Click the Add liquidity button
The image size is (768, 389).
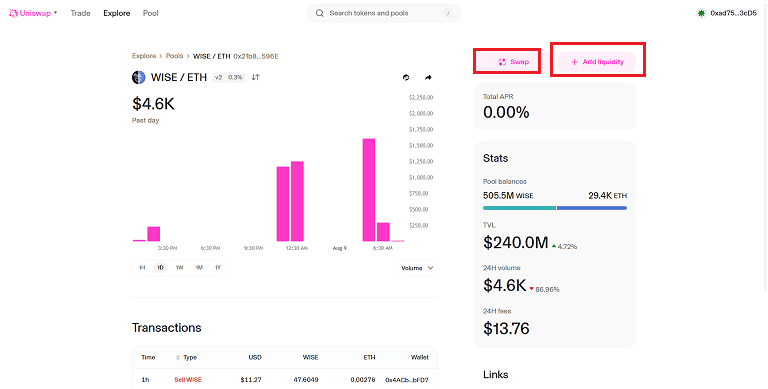point(597,62)
